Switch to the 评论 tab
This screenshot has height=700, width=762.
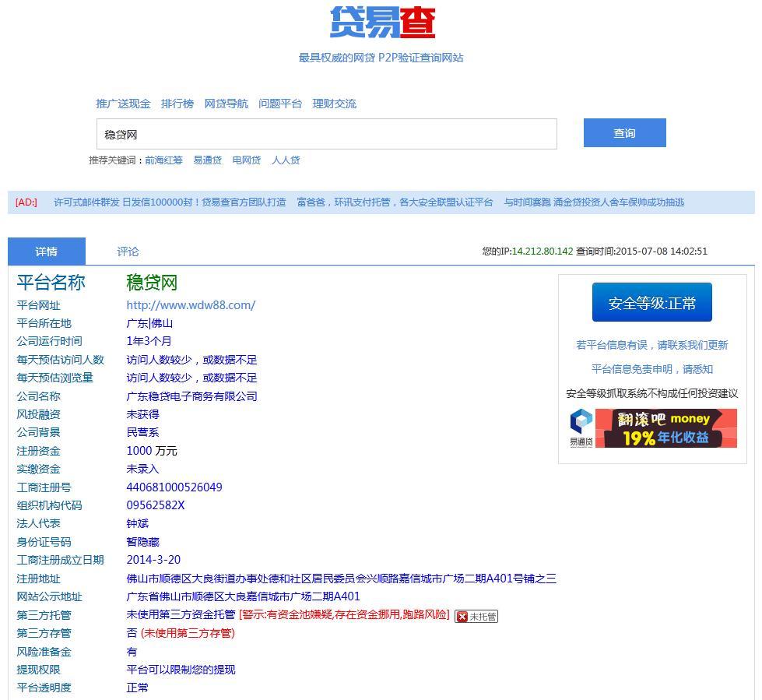(x=128, y=252)
